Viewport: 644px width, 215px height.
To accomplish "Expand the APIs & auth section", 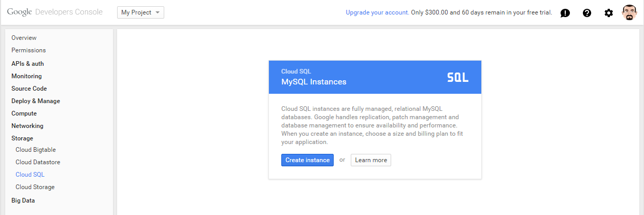I will coord(27,64).
